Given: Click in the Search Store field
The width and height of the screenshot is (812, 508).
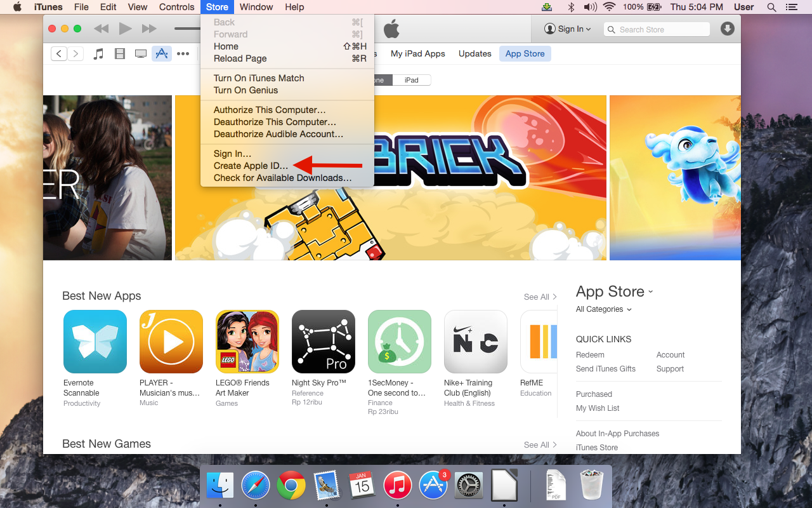Looking at the screenshot, I should click(x=657, y=29).
